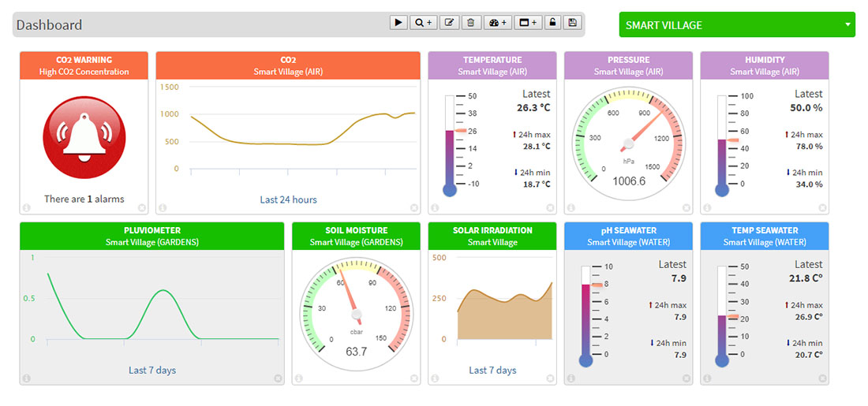Viewport: 868px width, 406px height.
Task: Remove the Pressure gauge widget
Action: point(687,208)
